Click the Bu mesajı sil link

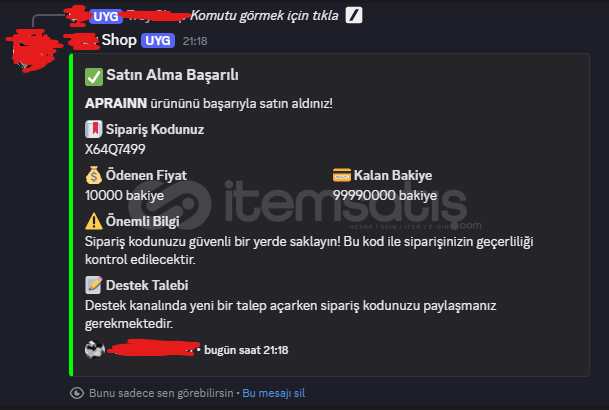click(274, 393)
